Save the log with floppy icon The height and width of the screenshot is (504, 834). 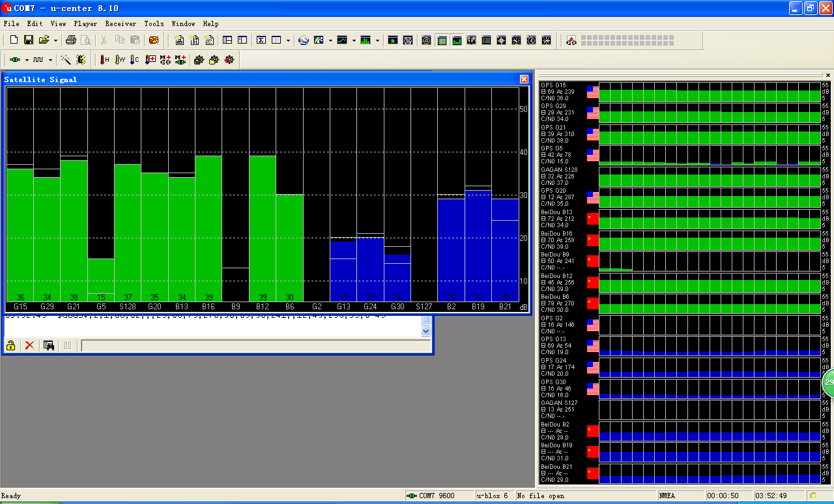(x=29, y=40)
